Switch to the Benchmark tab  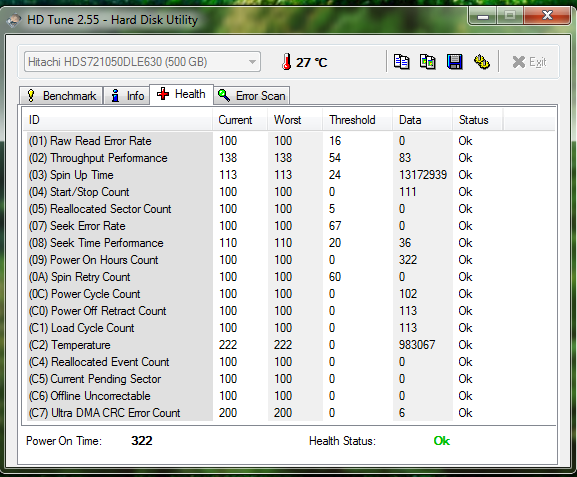click(61, 96)
